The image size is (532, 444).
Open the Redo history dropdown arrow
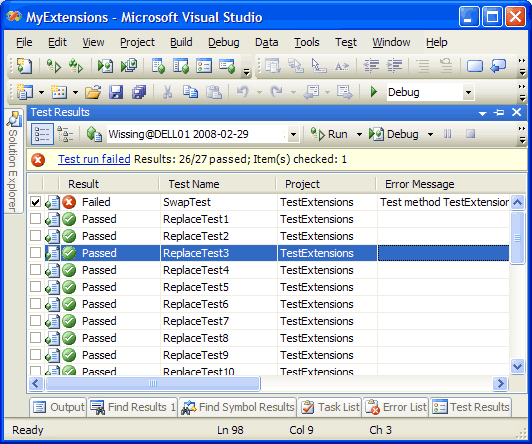[x=293, y=92]
